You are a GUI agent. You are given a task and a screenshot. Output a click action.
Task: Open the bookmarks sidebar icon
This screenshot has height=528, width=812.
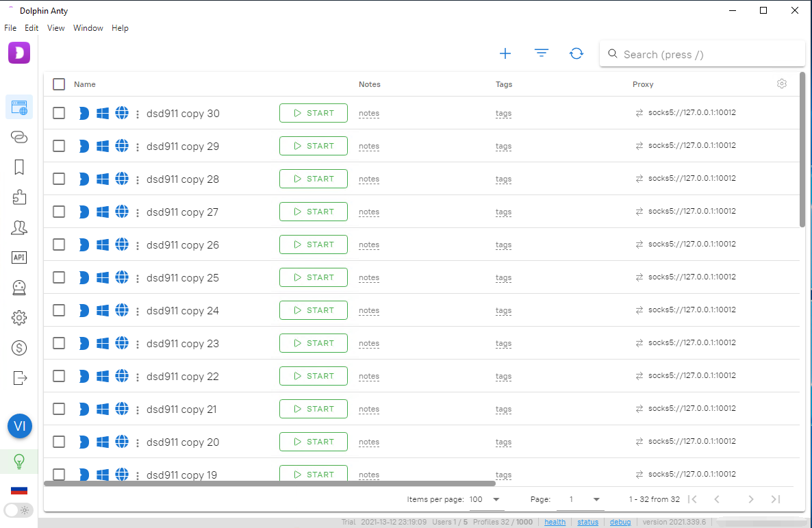point(19,167)
